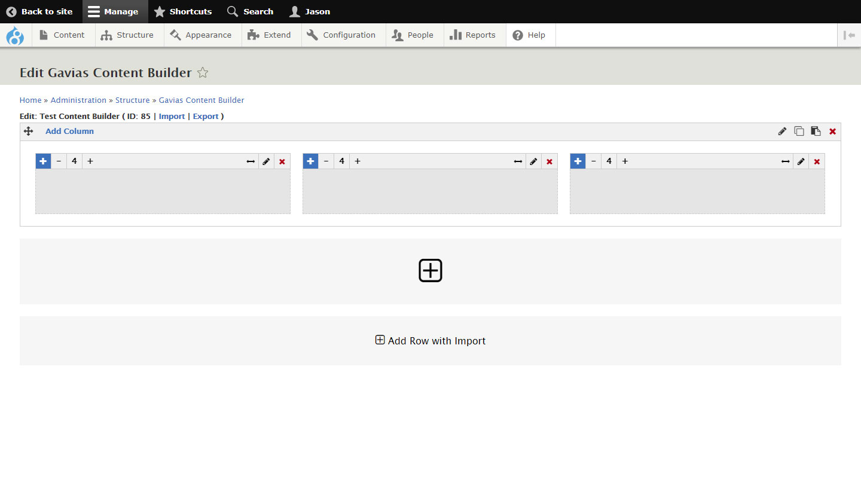The width and height of the screenshot is (861, 504).
Task: Remove the third column
Action: (x=817, y=161)
